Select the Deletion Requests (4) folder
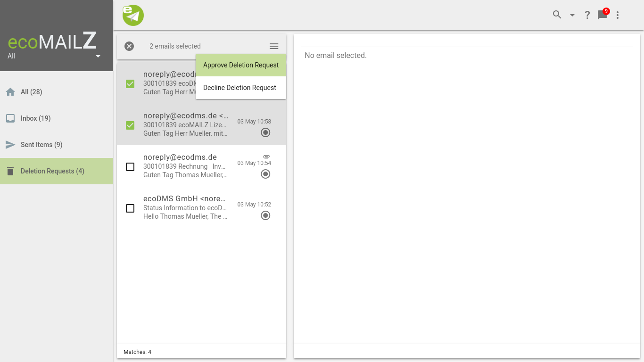 point(57,171)
